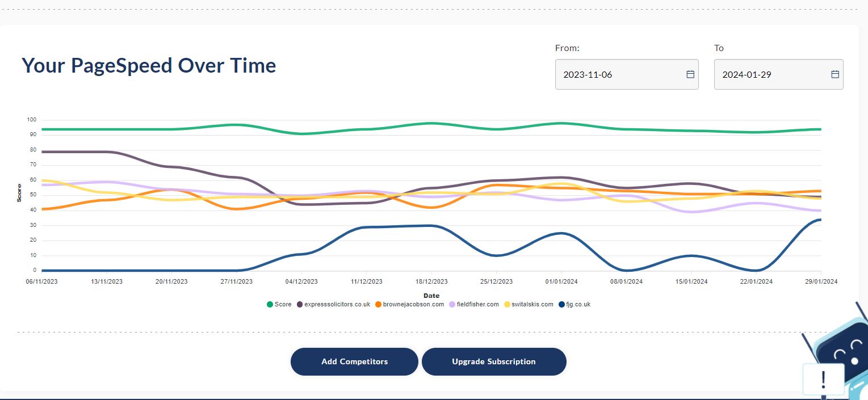Hide the fieldfisher.com series in the legend

point(474,305)
